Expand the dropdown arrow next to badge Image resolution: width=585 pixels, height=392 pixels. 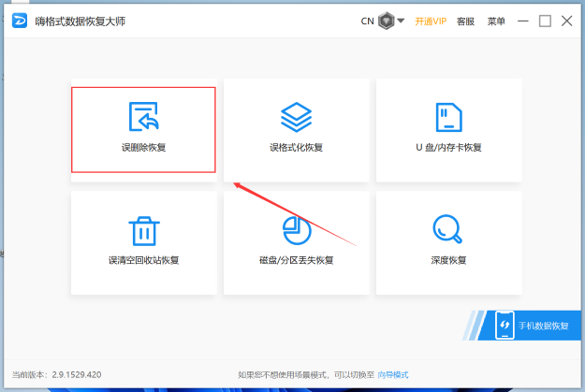401,21
